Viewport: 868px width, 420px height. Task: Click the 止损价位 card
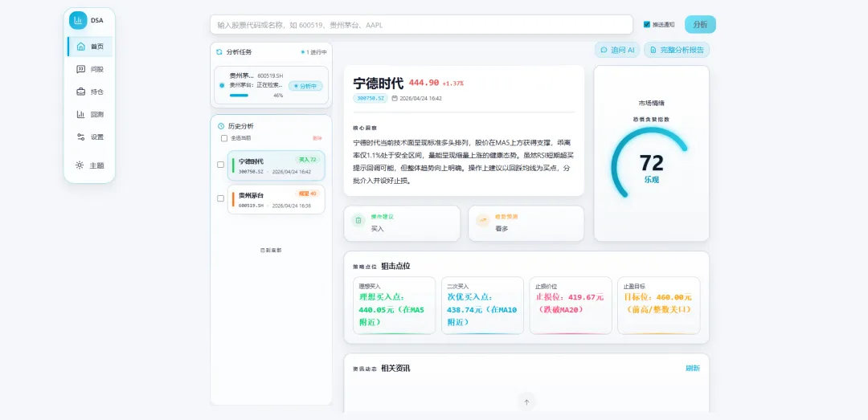(571, 305)
